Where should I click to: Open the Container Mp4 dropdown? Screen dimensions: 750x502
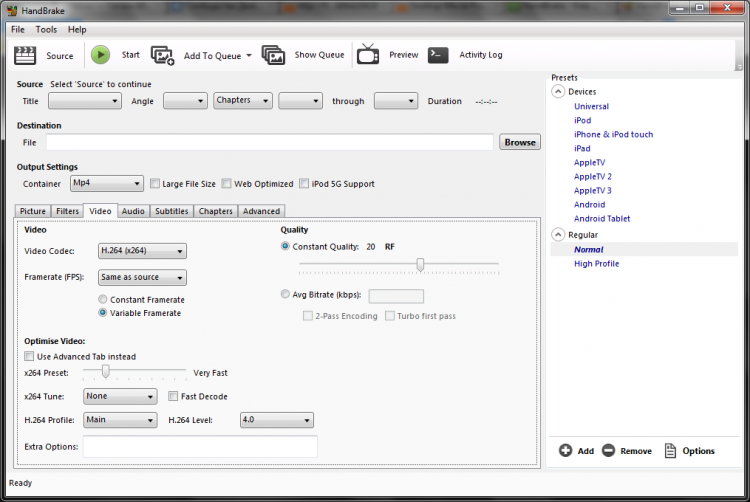pyautogui.click(x=107, y=184)
